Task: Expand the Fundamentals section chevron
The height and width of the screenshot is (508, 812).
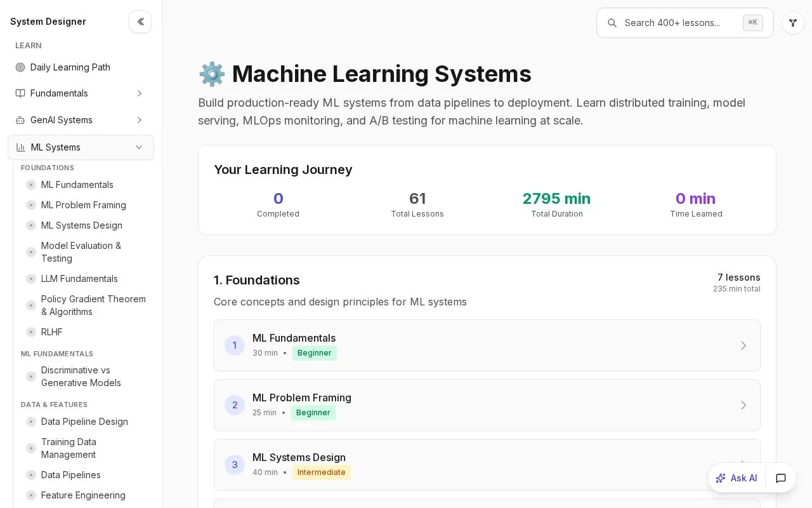Action: (x=140, y=93)
